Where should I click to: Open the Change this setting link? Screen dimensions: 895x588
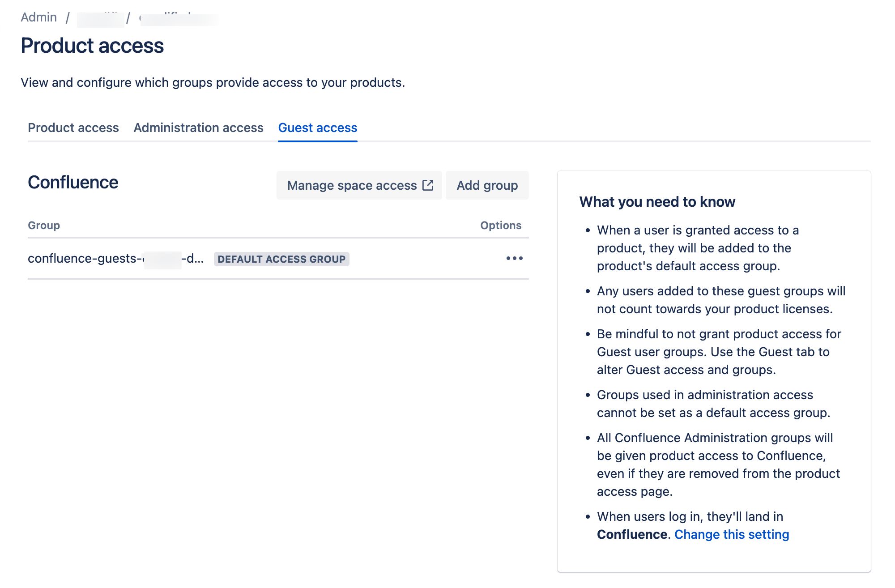[x=731, y=534]
